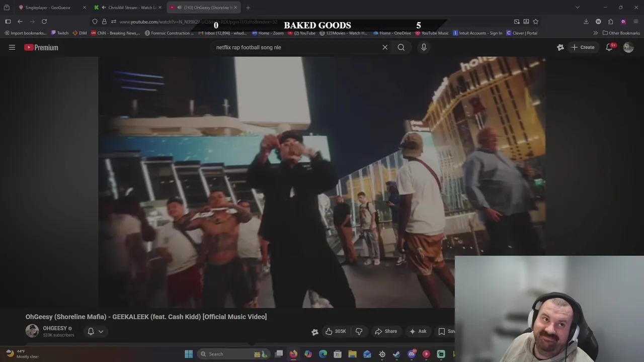The height and width of the screenshot is (362, 644).
Task: Open the YouTube guide hamburger menu
Action: pyautogui.click(x=12, y=47)
